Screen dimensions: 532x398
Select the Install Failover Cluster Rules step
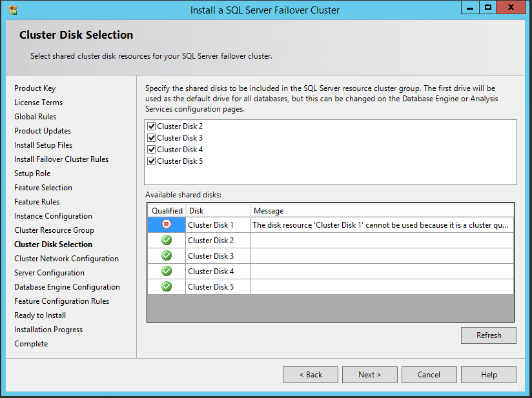pyautogui.click(x=61, y=159)
